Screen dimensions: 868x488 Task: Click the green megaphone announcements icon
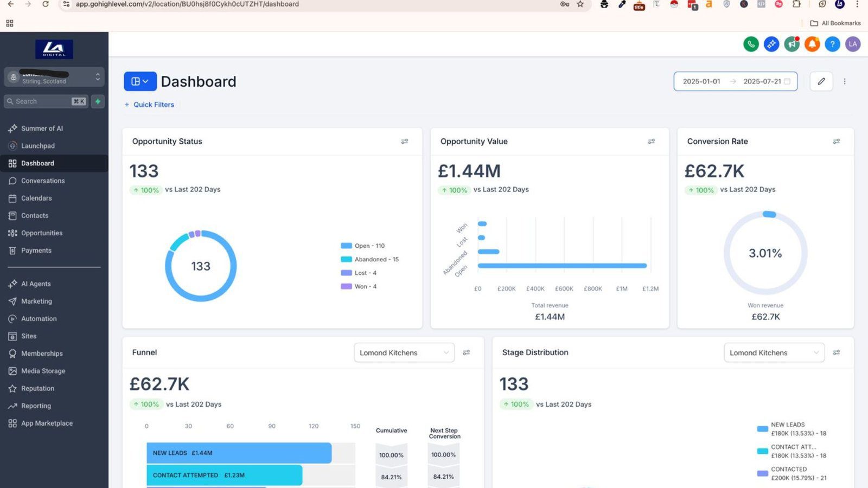(x=792, y=44)
